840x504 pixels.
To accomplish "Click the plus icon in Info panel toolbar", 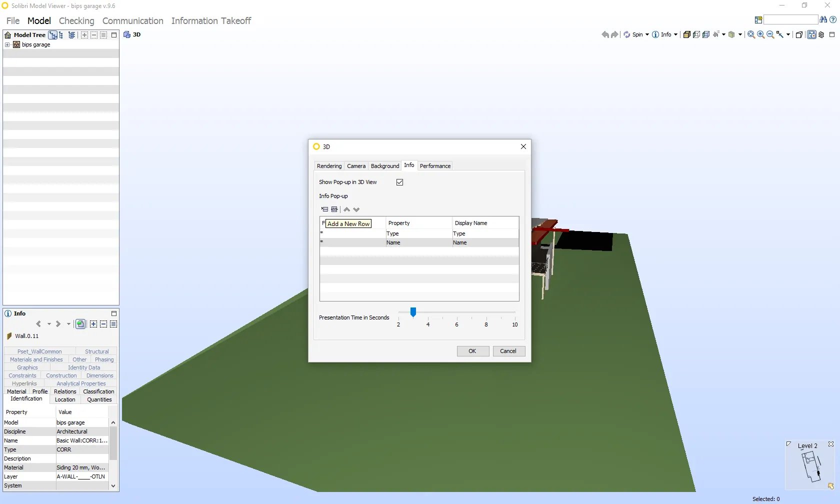I will tap(93, 324).
